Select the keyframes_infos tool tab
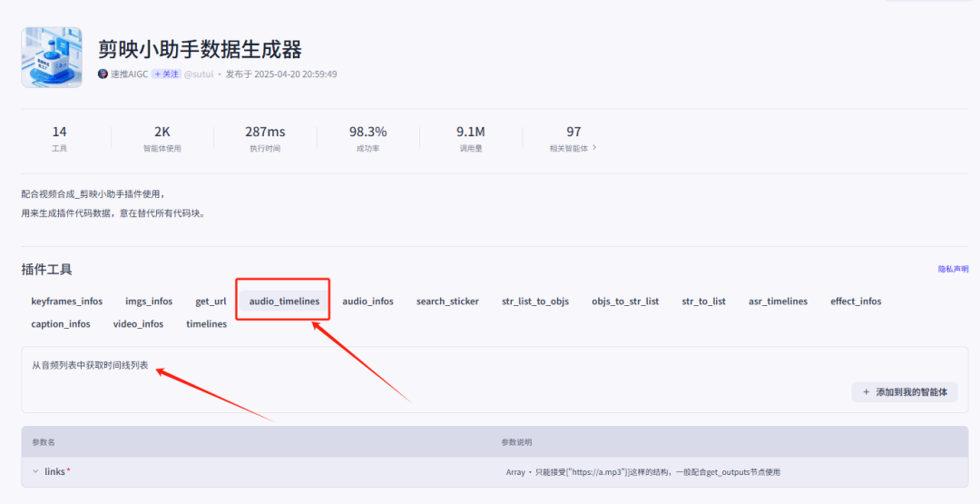Viewport: 980px width, 504px height. click(67, 301)
